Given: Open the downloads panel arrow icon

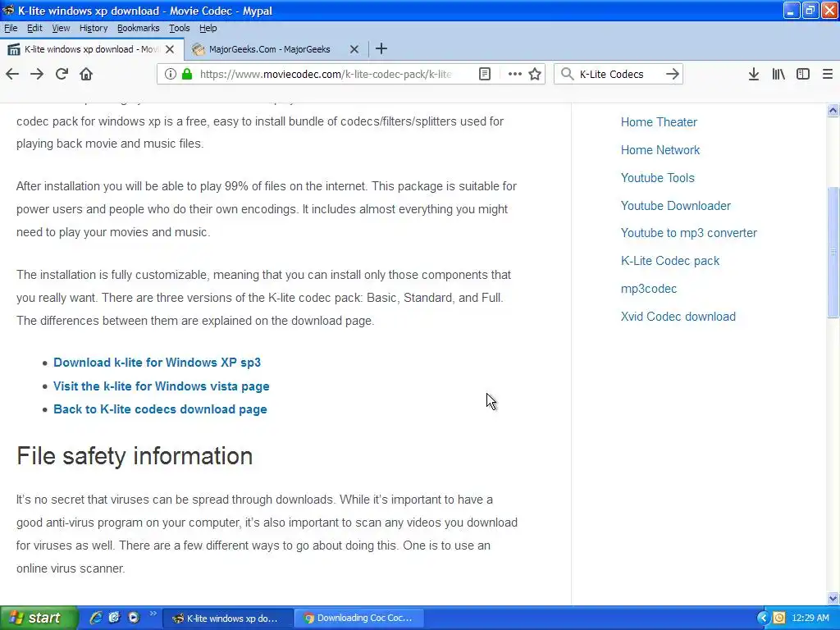Looking at the screenshot, I should click(754, 74).
